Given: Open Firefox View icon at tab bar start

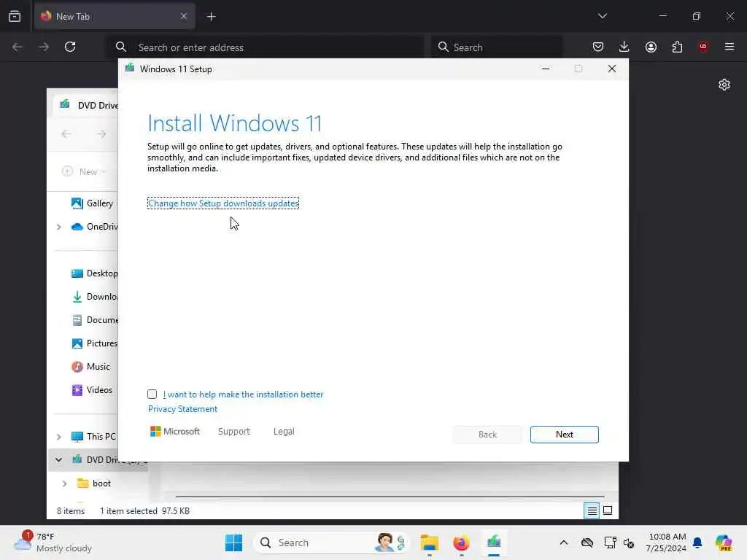Looking at the screenshot, I should [15, 16].
